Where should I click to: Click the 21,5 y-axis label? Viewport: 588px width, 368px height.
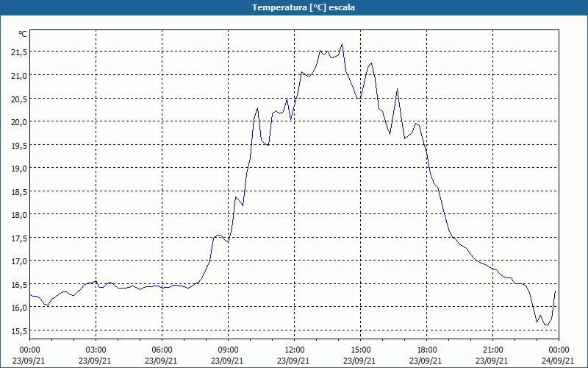click(19, 52)
